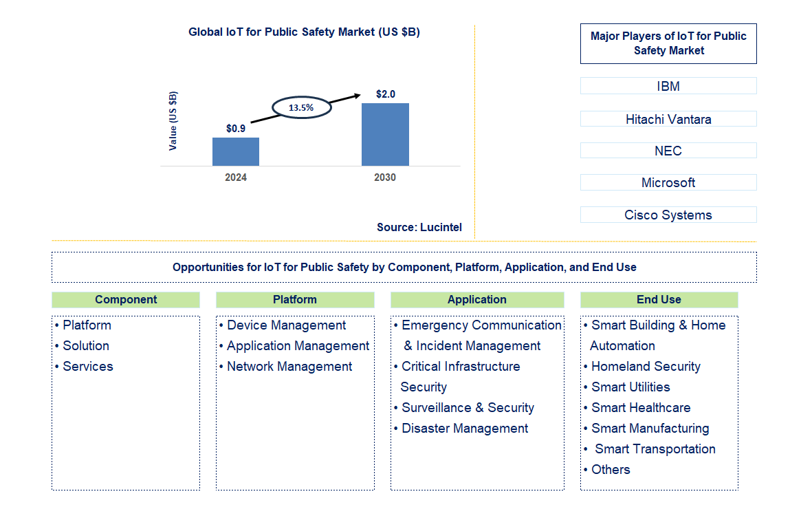Click the Cisco Systems player box
Screen dimensions: 812x518
pyautogui.click(x=668, y=215)
